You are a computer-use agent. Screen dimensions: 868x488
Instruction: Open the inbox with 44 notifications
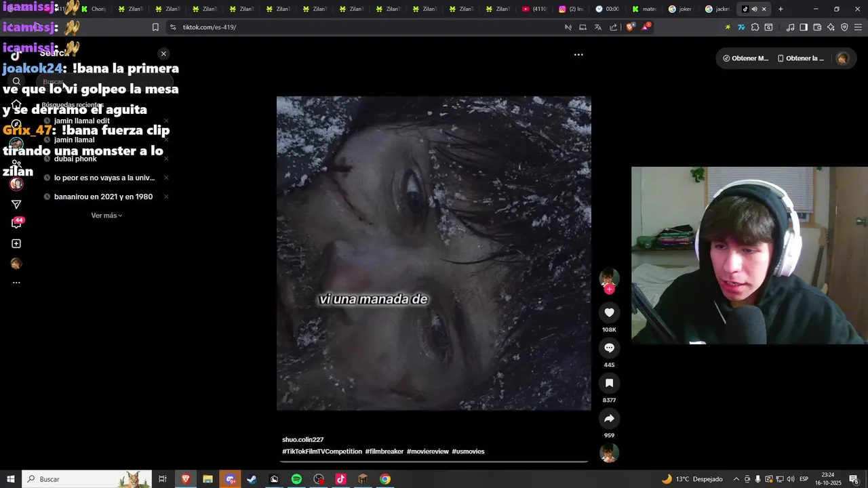16,223
